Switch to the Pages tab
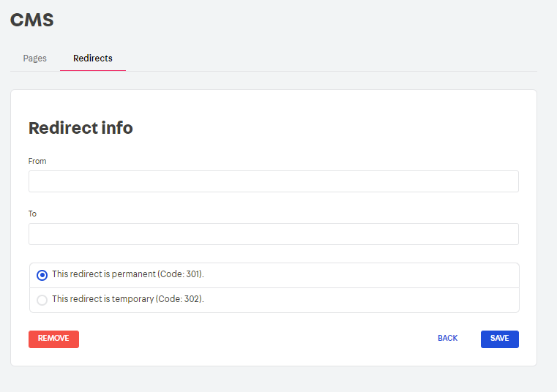Viewport: 557px width, 392px height. point(34,59)
